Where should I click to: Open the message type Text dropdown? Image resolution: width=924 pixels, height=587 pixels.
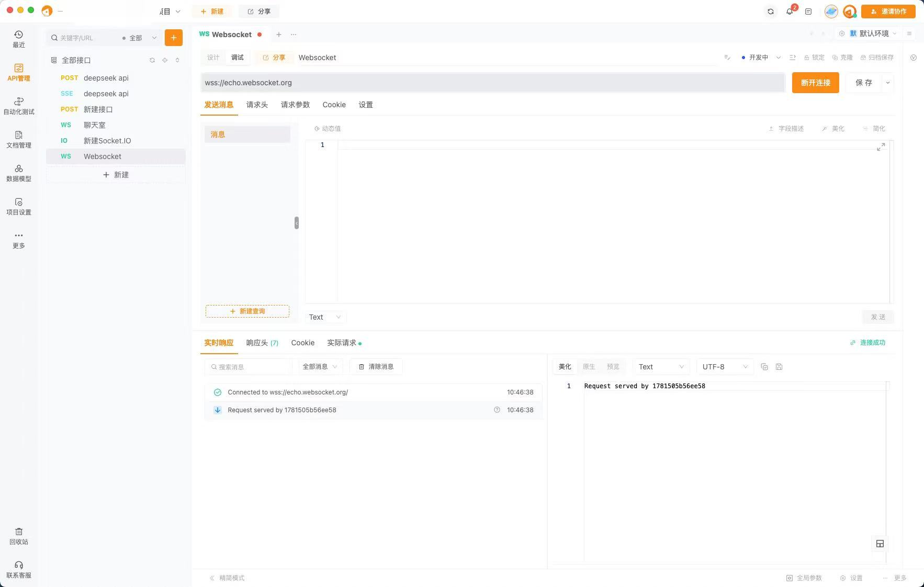tap(324, 317)
